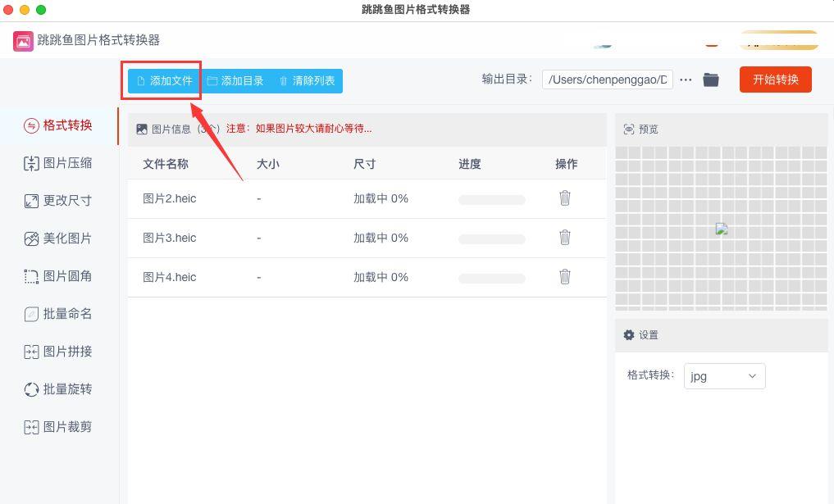Open the 格式转换 jpg format dropdown
The width and height of the screenshot is (834, 504).
pos(724,375)
